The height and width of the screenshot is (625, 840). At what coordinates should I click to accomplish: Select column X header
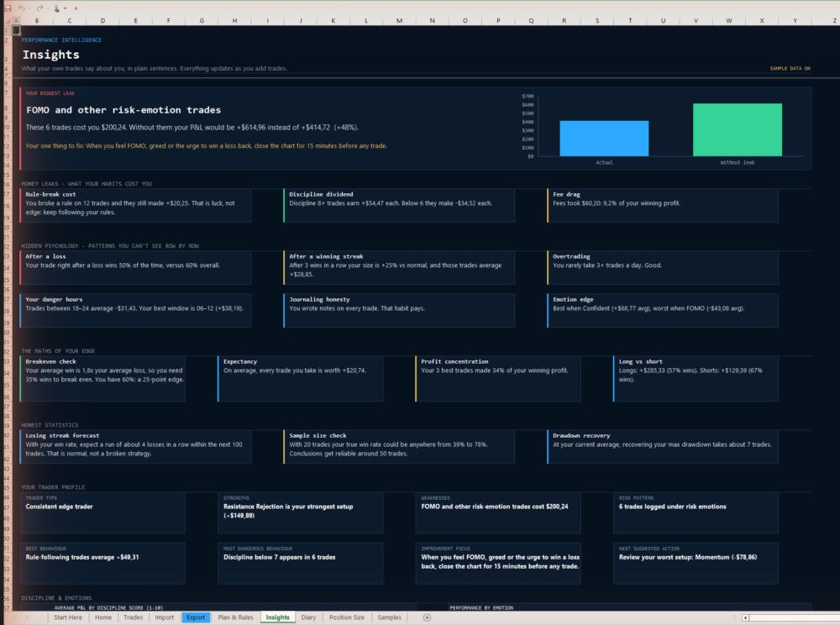762,20
